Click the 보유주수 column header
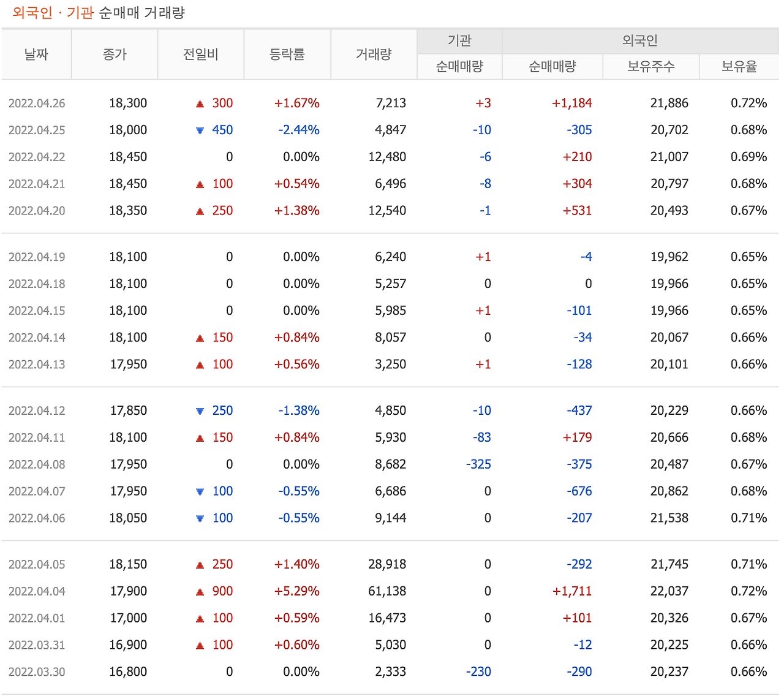The image size is (784, 696). [x=651, y=66]
